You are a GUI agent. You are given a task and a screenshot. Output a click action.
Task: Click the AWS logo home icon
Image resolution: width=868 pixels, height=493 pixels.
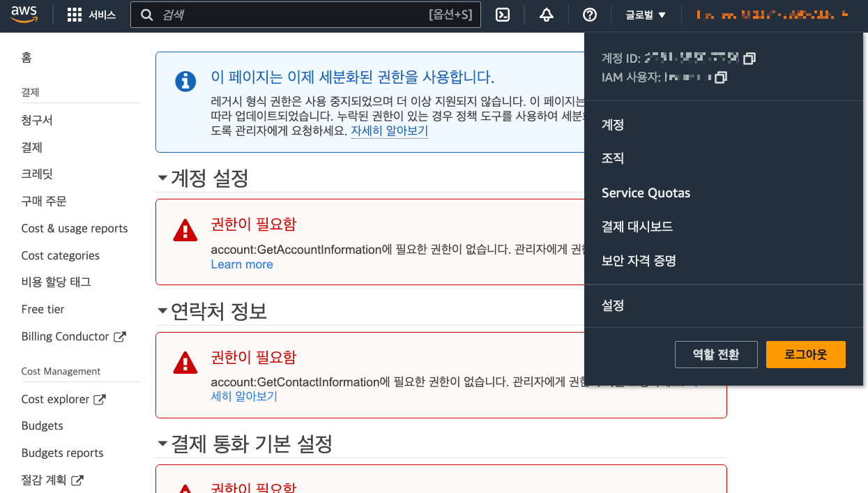[x=24, y=15]
